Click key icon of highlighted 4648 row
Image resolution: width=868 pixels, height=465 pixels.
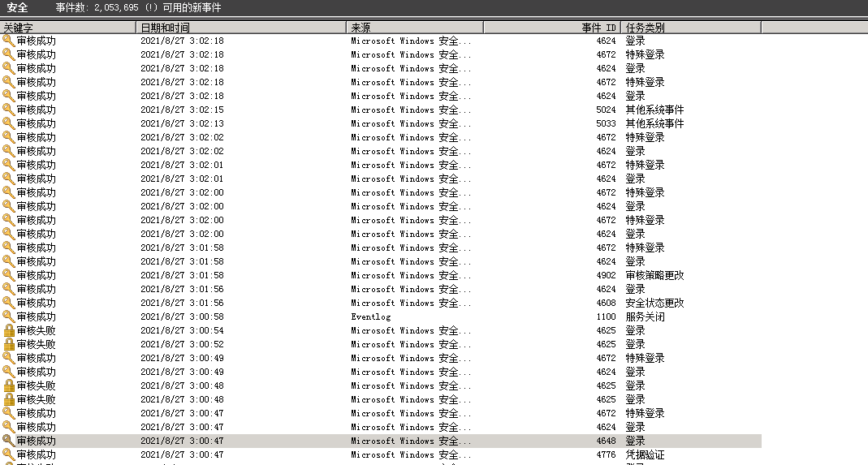[x=8, y=441]
